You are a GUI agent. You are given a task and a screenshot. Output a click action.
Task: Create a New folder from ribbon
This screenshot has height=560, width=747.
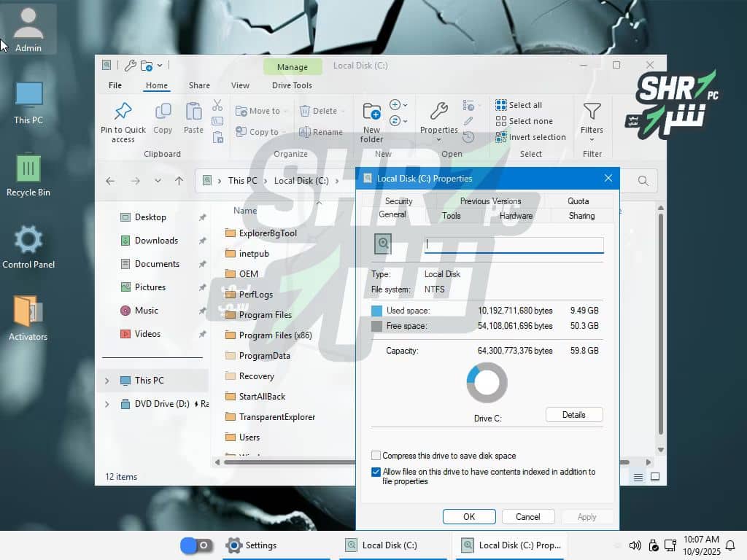pyautogui.click(x=371, y=112)
